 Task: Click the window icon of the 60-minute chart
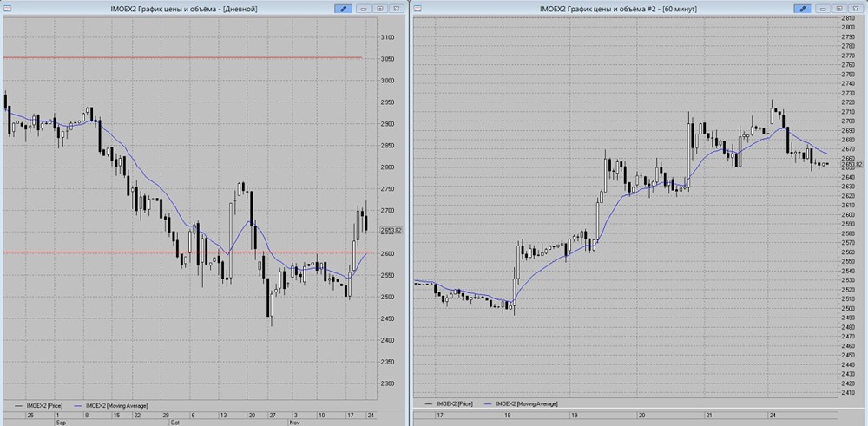point(418,9)
